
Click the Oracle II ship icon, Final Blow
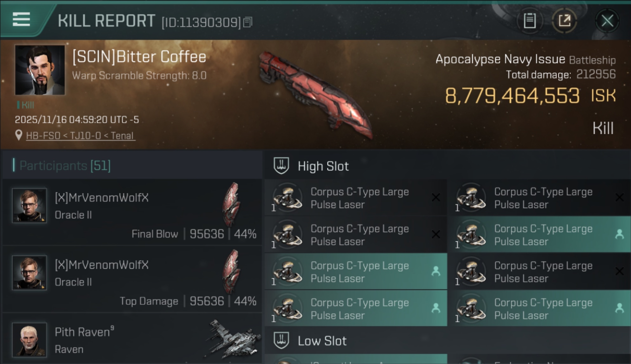tap(231, 205)
